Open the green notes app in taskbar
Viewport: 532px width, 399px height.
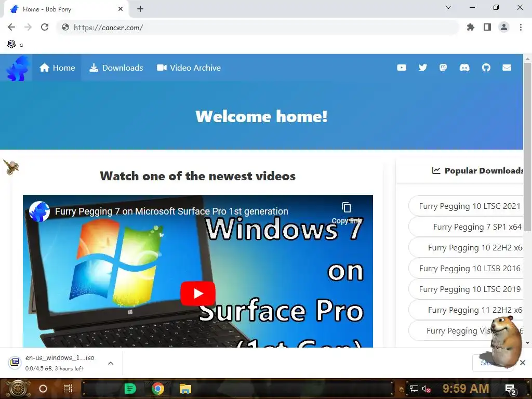coord(130,389)
